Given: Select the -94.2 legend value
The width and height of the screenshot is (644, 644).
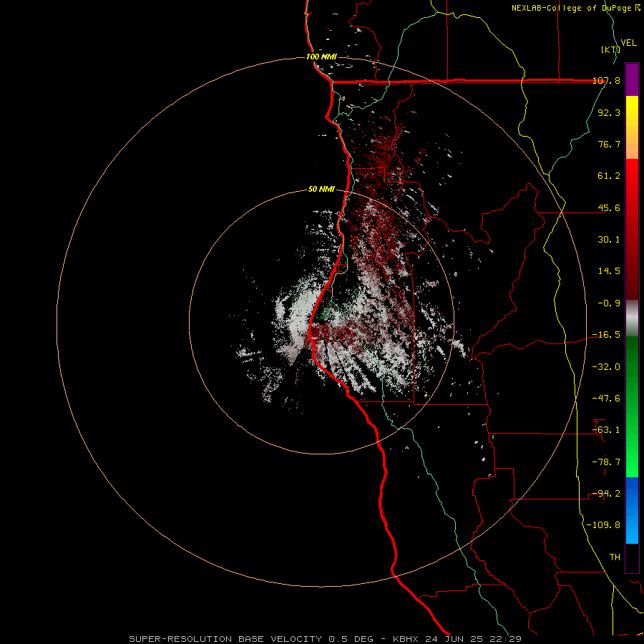Looking at the screenshot, I should pos(606,494).
